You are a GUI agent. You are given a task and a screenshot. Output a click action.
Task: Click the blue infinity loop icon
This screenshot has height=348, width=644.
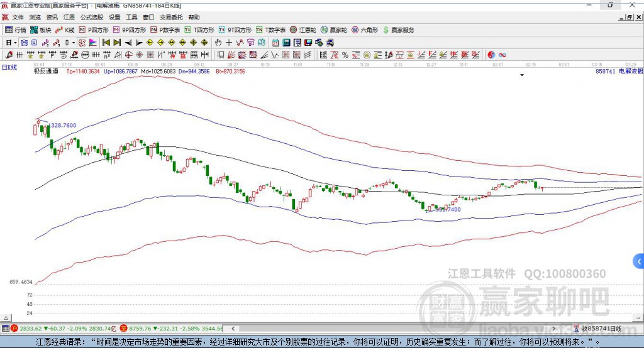(x=502, y=55)
